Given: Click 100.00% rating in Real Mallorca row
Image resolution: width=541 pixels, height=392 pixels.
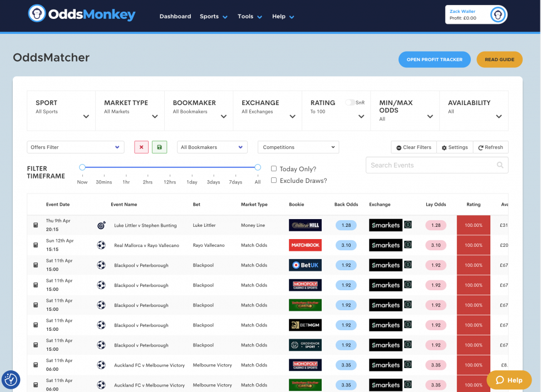Looking at the screenshot, I should tap(473, 245).
